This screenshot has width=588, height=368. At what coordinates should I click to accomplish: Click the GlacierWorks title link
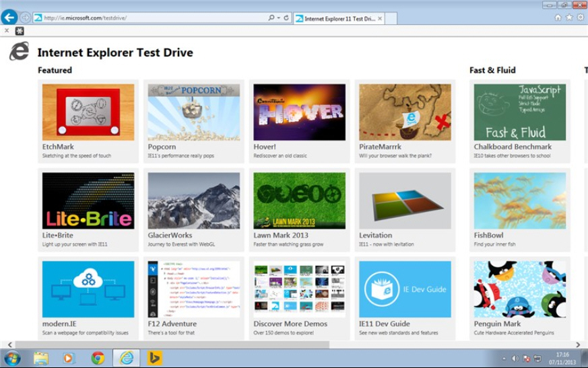pos(170,235)
